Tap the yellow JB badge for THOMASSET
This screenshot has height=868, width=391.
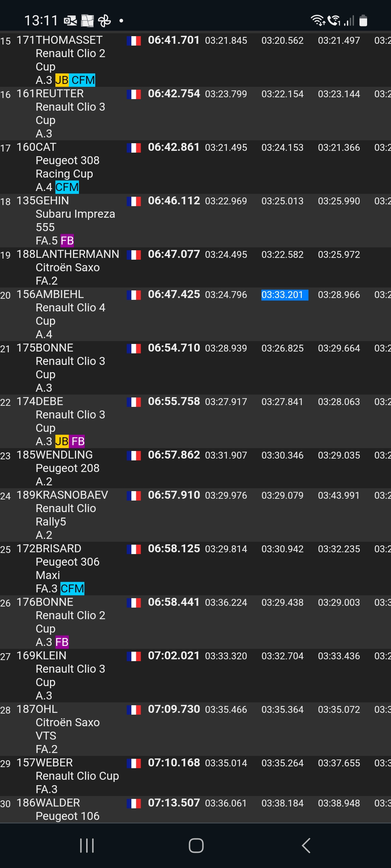(x=62, y=80)
